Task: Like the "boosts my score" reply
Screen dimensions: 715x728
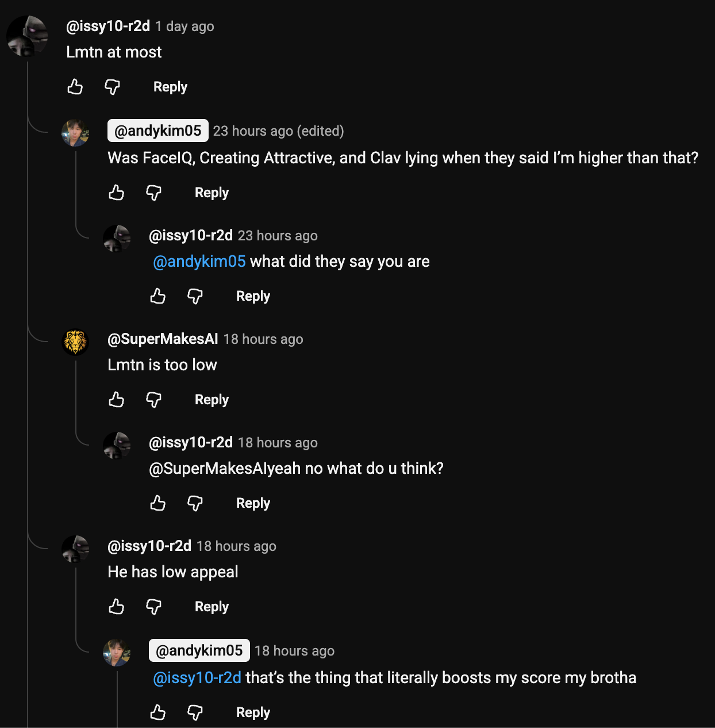Action: coord(158,712)
